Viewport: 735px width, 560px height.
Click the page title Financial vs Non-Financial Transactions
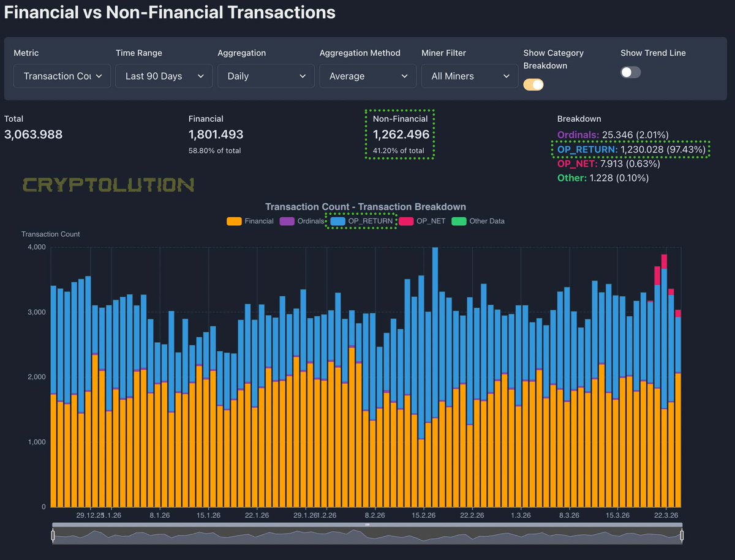170,12
